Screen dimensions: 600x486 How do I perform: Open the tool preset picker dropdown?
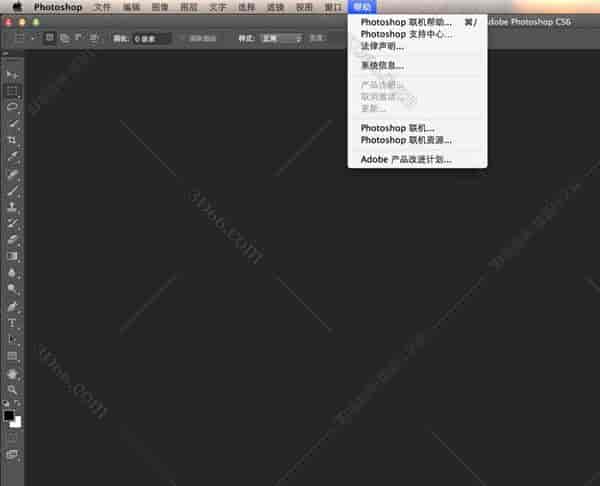(23, 38)
